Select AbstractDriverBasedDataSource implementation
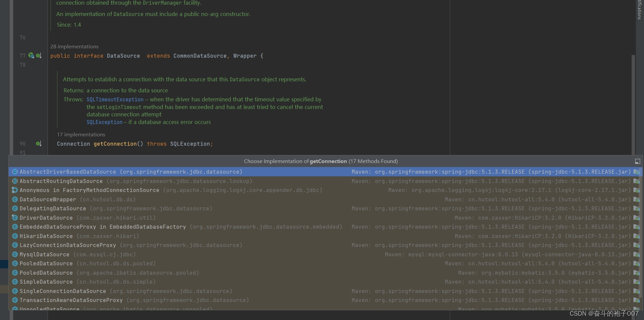This screenshot has height=320, width=644. pyautogui.click(x=325, y=172)
